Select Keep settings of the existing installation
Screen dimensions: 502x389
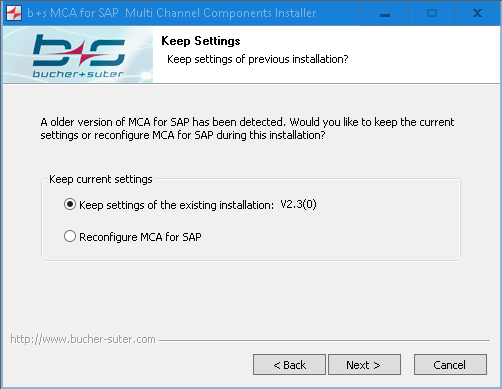pyautogui.click(x=70, y=204)
